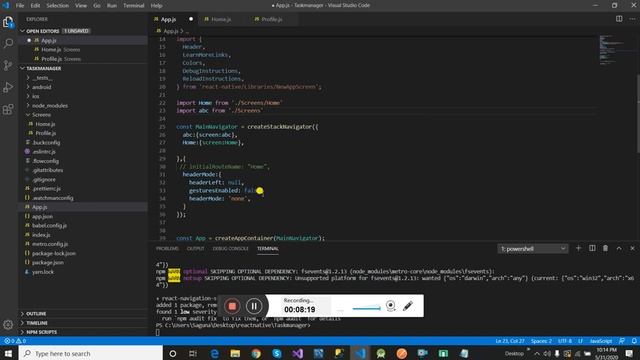
Task: Open Task View on taskbar
Action: tap(193, 353)
